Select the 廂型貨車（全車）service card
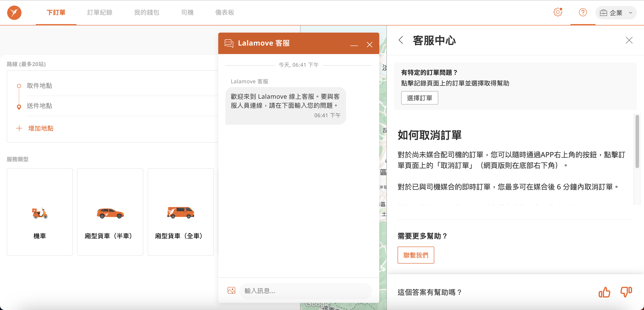644x310 pixels. 180,212
